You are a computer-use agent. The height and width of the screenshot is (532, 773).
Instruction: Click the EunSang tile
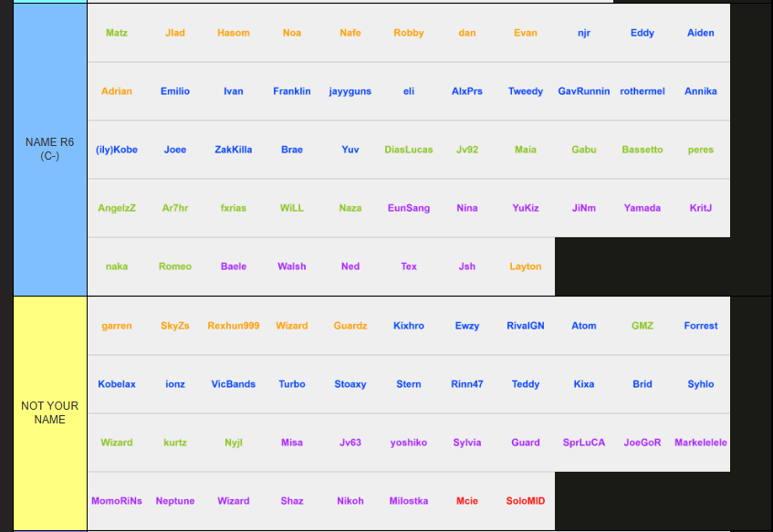click(x=409, y=208)
